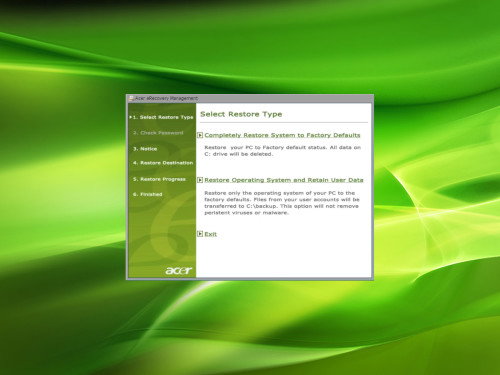Screen dimensions: 500x375
Task: Select step 1. Select Restore Type
Action: (x=163, y=117)
